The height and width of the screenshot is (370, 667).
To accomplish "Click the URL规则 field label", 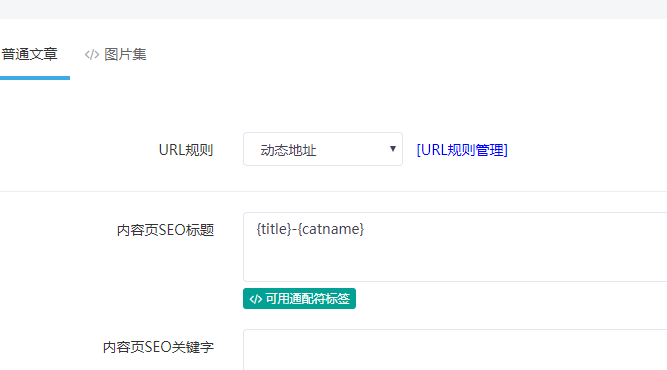I will (x=186, y=150).
